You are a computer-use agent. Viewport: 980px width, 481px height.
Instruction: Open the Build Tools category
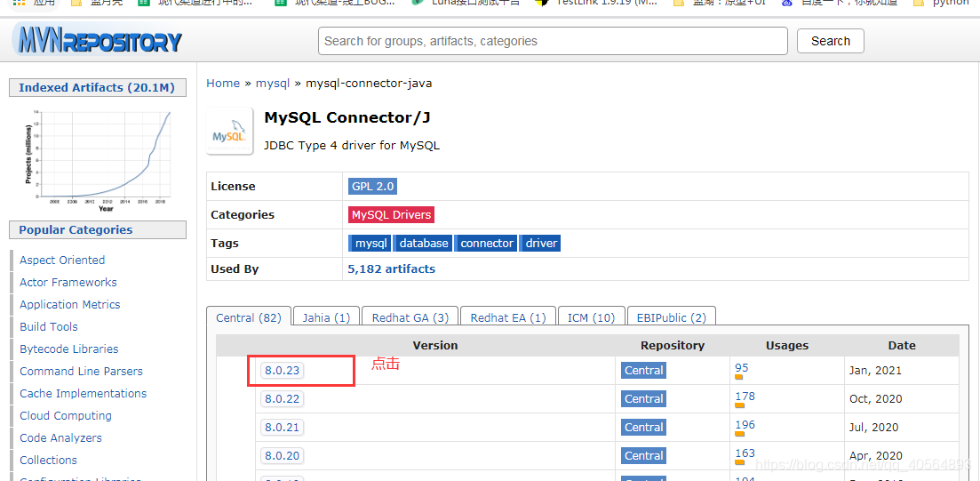coord(49,327)
